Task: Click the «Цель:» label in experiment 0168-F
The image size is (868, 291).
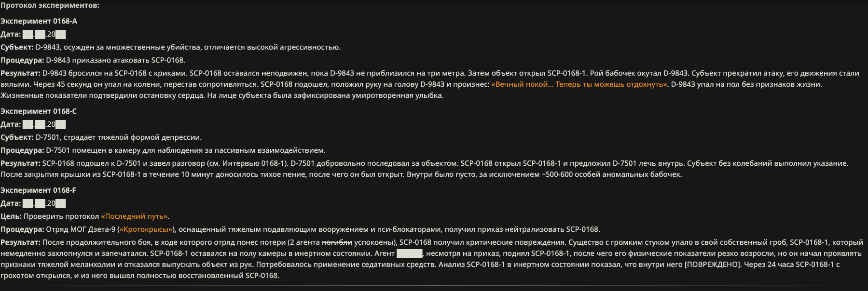Action: tap(11, 216)
